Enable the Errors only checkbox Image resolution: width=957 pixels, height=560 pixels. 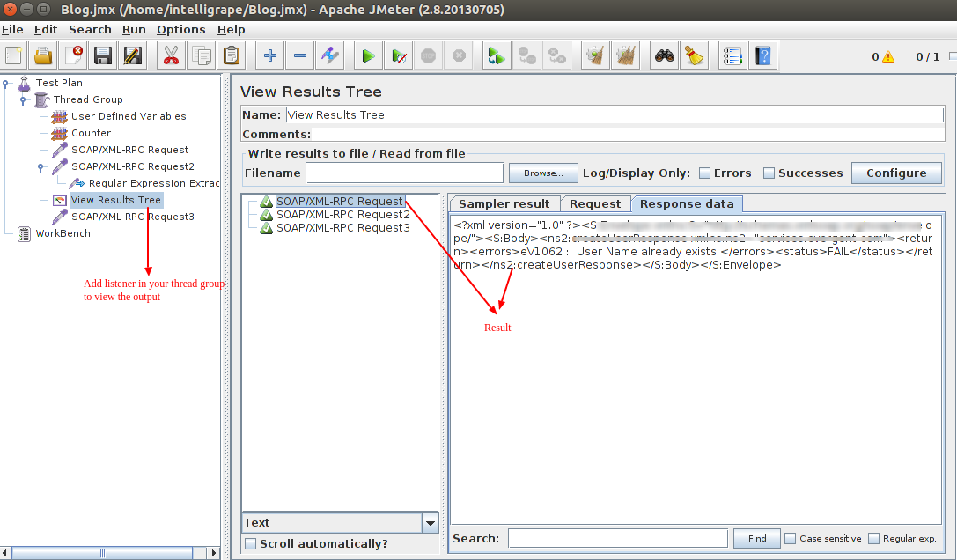point(704,173)
